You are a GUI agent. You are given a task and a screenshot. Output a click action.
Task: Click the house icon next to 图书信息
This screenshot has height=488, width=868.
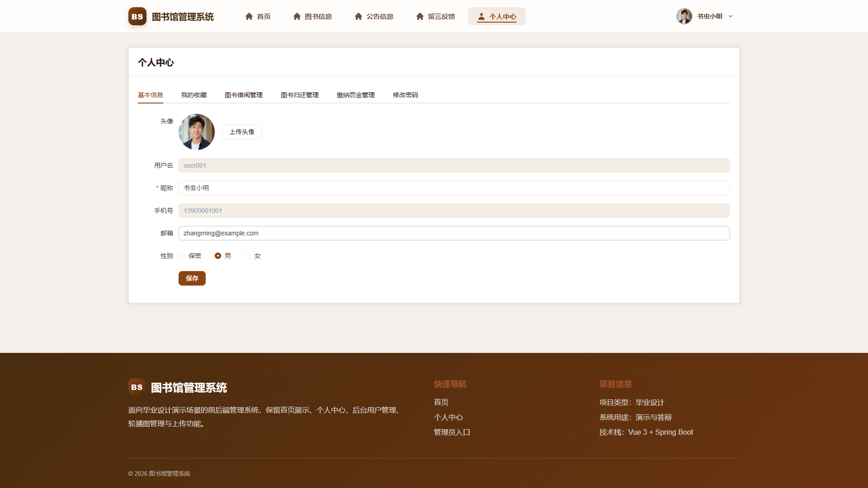point(297,16)
